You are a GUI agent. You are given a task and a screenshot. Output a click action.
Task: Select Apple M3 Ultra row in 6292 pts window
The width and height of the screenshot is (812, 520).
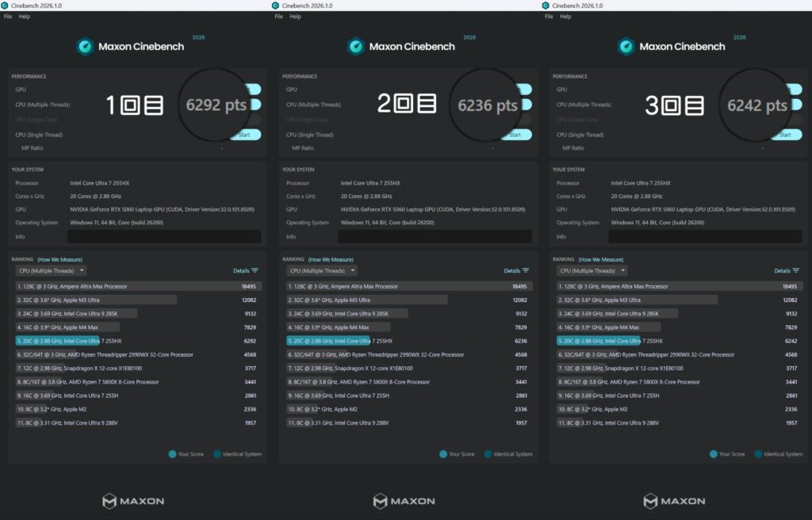138,300
